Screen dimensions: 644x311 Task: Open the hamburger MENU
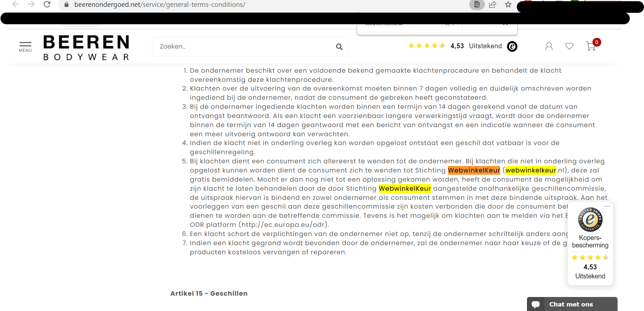[x=25, y=47]
